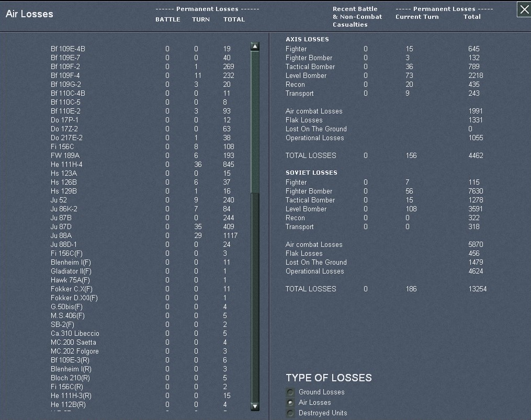Close the Air Losses window
Image resolution: width=531 pixels, height=420 pixels.
(x=524, y=9)
